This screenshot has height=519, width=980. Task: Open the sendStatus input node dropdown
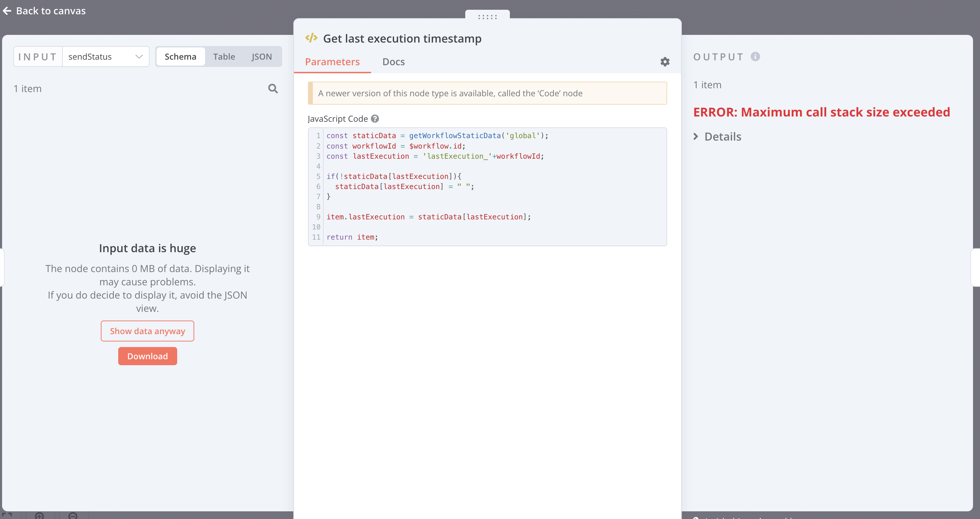pos(99,56)
